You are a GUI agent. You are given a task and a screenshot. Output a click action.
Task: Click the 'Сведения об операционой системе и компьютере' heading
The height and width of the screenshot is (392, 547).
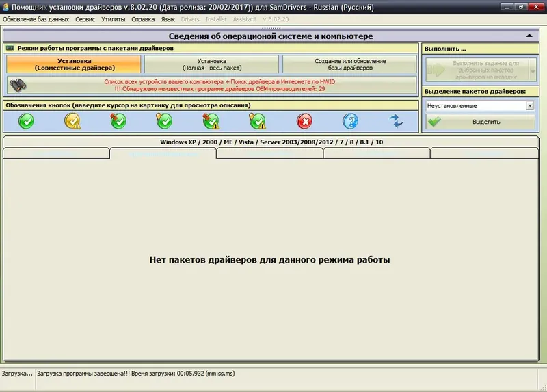click(271, 36)
